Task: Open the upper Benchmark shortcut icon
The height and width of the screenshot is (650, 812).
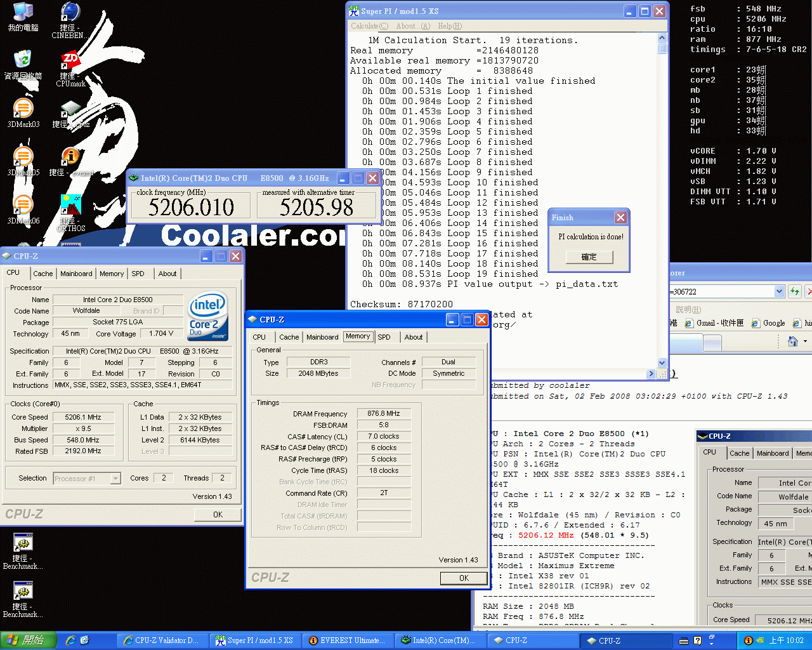Action: 23,551
